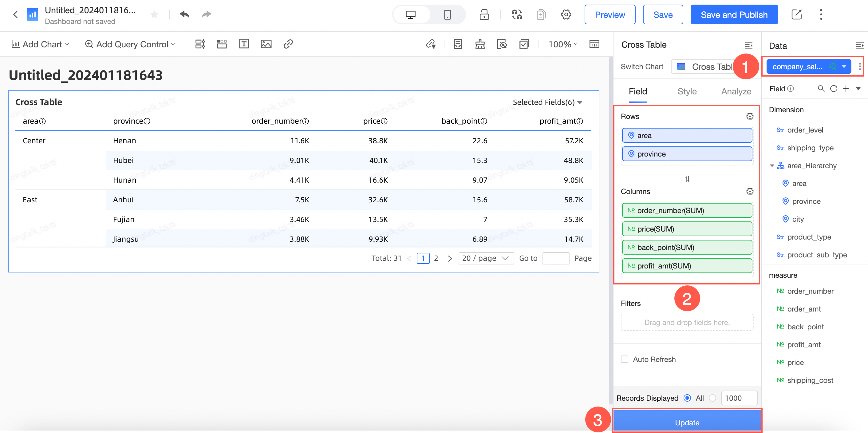Viewport: 868px width, 433px height.
Task: Click the Save and Publish button
Action: point(734,15)
